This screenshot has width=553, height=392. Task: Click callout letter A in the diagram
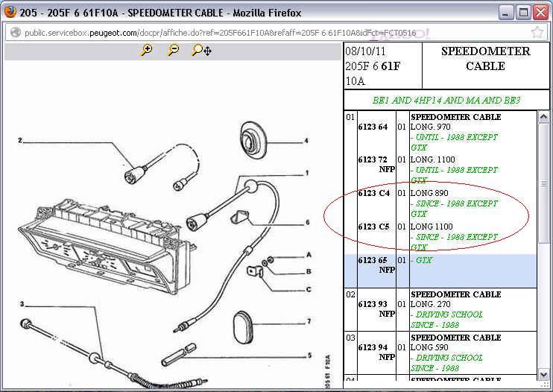click(309, 255)
